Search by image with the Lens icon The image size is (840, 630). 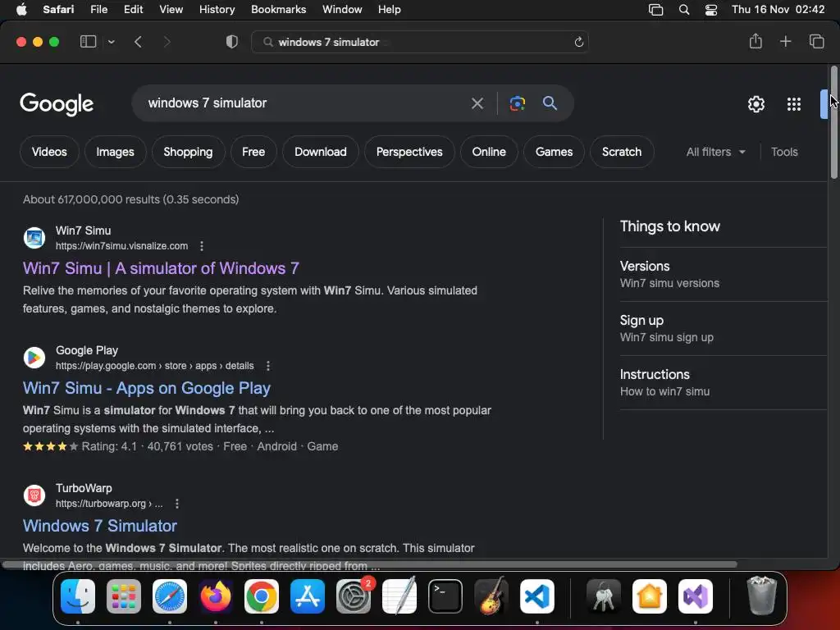tap(517, 103)
